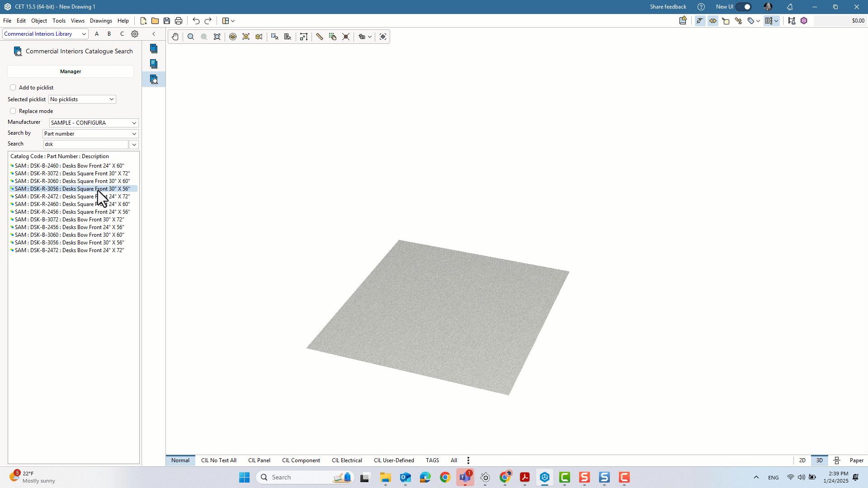Click Share feedback
Screen dimensions: 868x488
(x=668, y=7)
